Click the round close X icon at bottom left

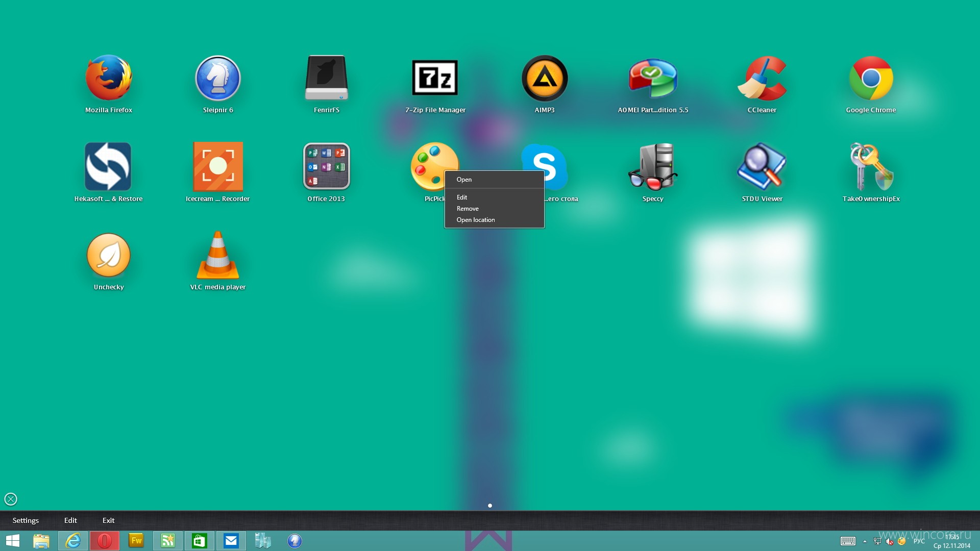point(11,499)
